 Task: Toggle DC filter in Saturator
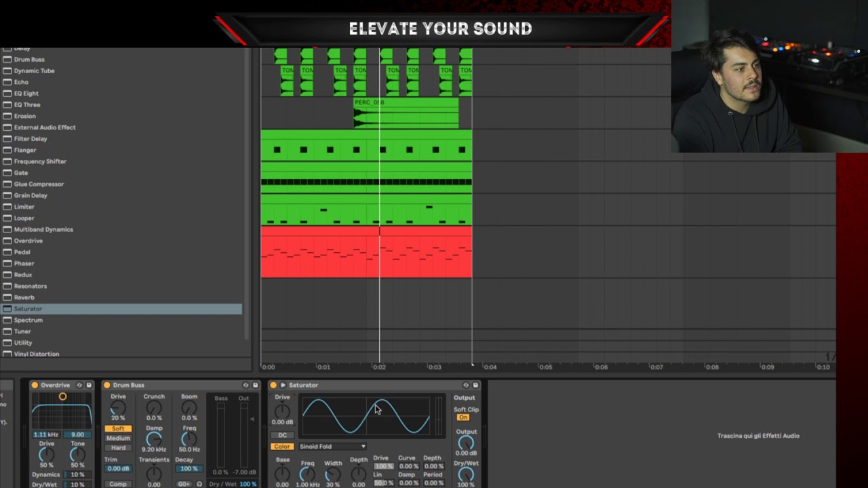(x=283, y=435)
